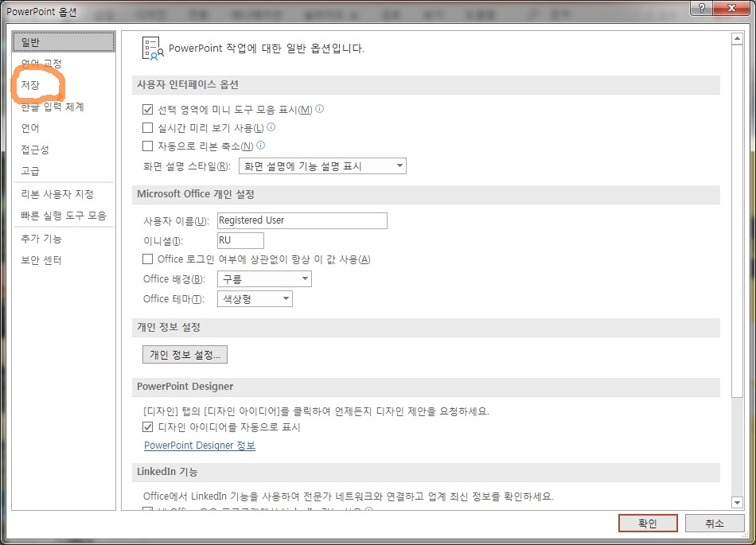Open 리본 사용자 지정 category
The height and width of the screenshot is (545, 756).
[64, 193]
